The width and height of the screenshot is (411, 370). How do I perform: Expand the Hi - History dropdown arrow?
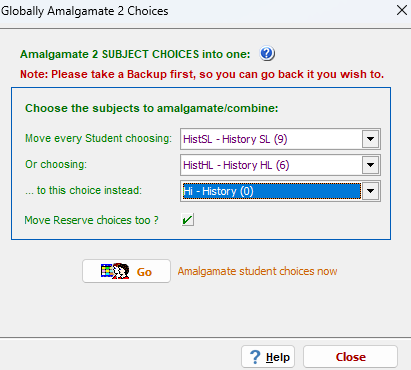371,191
